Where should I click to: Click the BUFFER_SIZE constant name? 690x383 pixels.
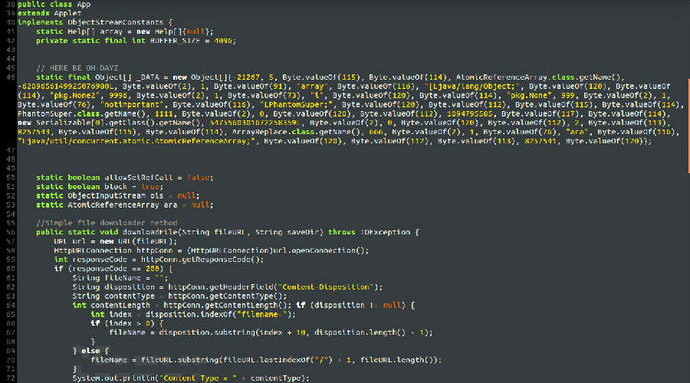[x=175, y=41]
